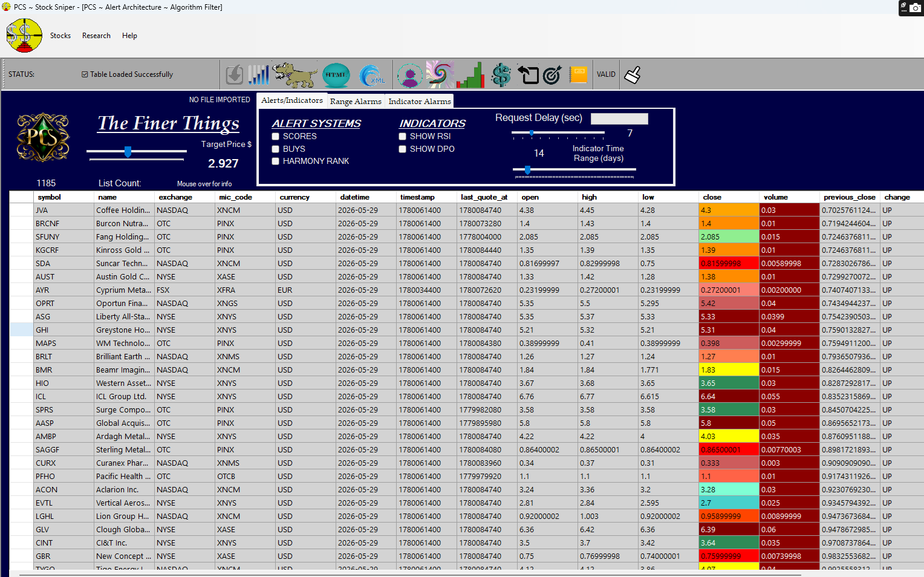
Task: Click the "NO FILE IMPORTED" status text
Action: coord(220,100)
